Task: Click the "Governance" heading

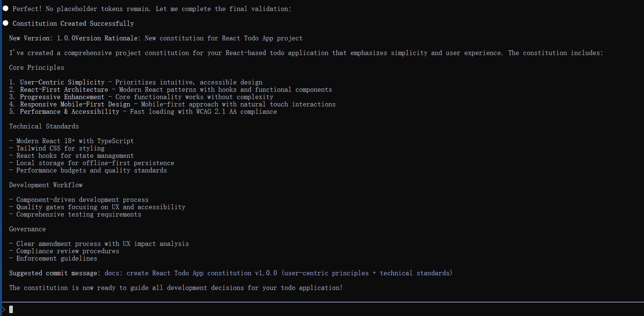Action: (x=28, y=229)
